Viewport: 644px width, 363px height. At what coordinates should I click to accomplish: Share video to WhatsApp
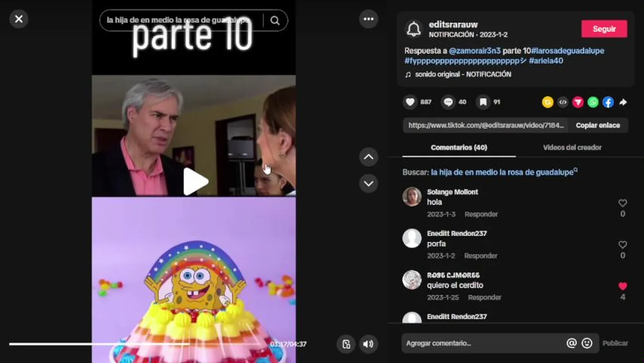click(x=593, y=102)
